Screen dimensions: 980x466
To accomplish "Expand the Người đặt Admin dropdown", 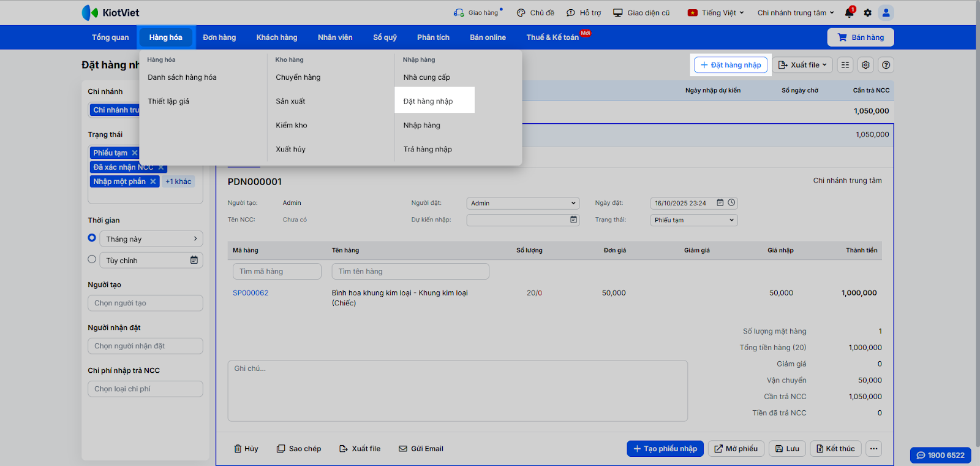I will click(522, 203).
